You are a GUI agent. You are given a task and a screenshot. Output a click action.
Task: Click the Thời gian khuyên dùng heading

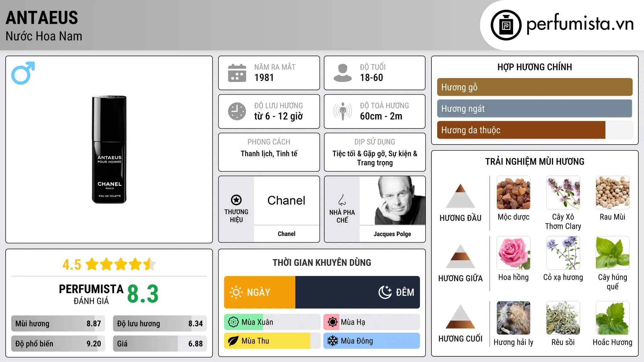(x=322, y=263)
